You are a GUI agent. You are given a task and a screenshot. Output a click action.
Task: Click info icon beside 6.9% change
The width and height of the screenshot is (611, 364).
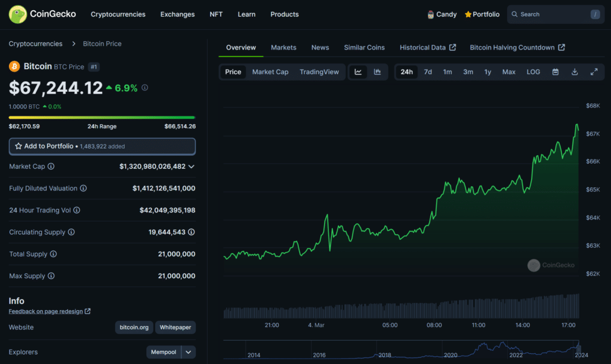pos(144,88)
